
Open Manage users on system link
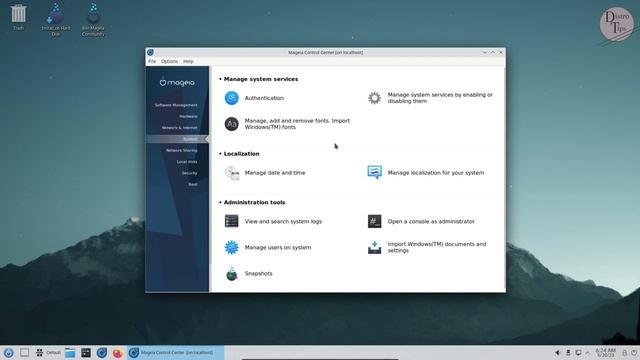278,247
